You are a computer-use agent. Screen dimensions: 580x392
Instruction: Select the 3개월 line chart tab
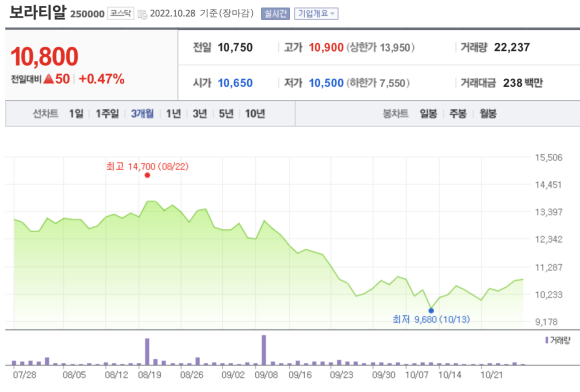(x=142, y=114)
